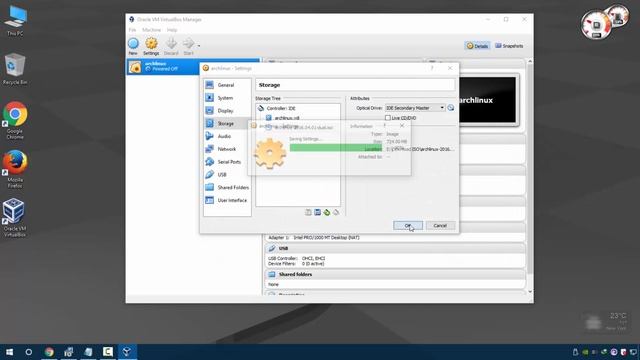The height and width of the screenshot is (360, 640).
Task: Toggle the Live CD/DVD checkbox
Action: click(388, 118)
